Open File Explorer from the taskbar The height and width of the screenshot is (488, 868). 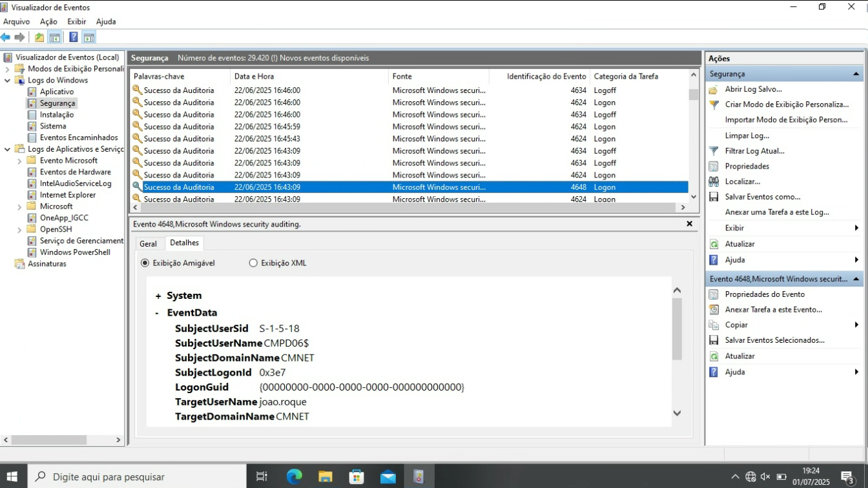click(x=325, y=476)
